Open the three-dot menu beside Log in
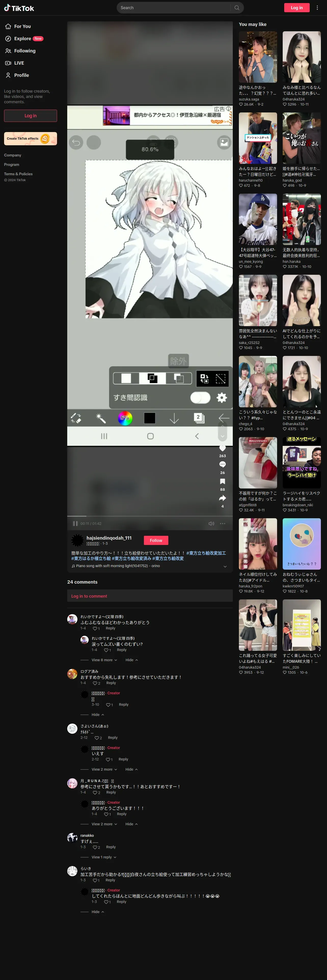 [317, 8]
